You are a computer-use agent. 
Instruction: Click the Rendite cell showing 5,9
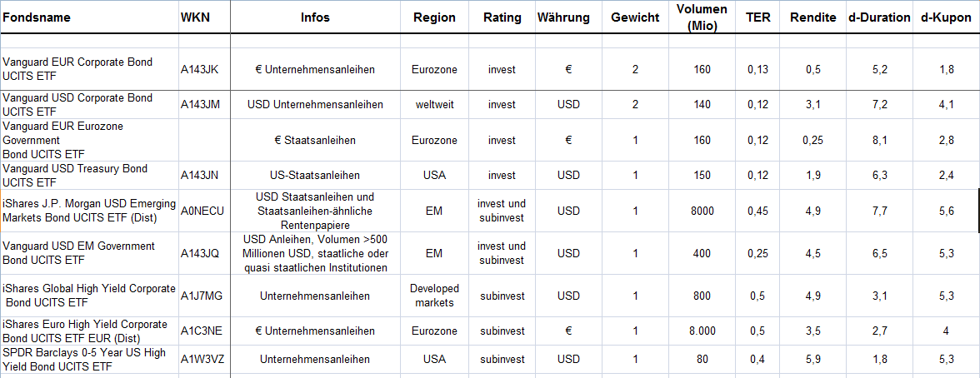[813, 360]
